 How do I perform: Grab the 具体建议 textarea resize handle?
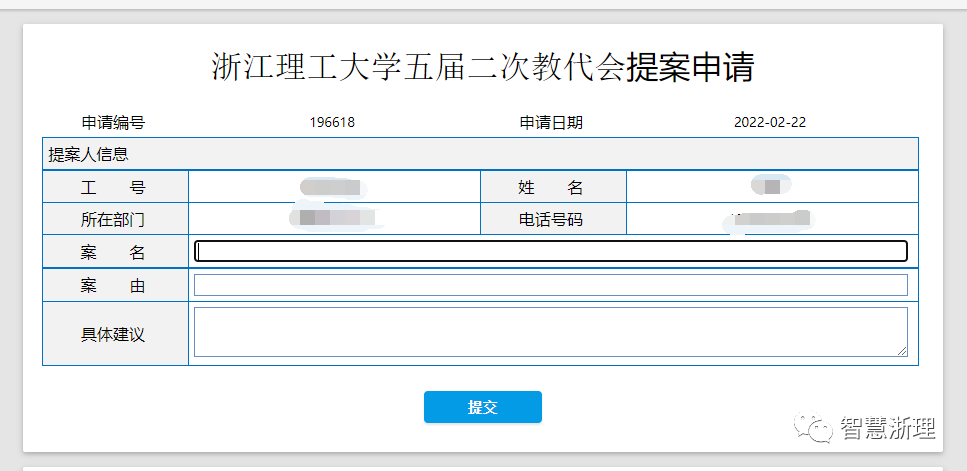(x=902, y=351)
